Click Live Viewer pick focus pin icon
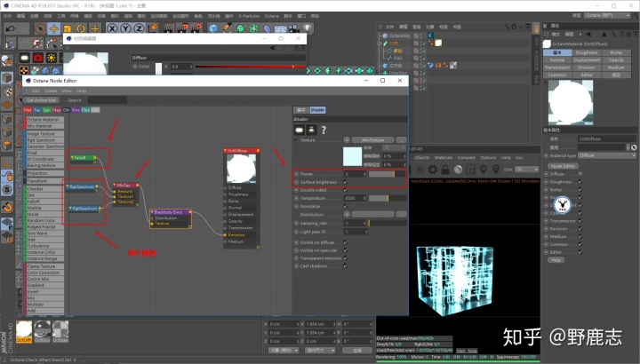 pos(484,170)
